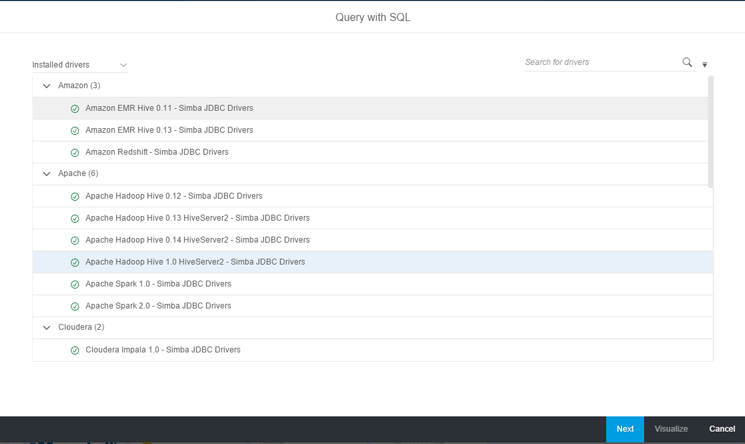Collapse the Amazon (3) driver group
Image resolution: width=745 pixels, height=444 pixels.
(47, 86)
